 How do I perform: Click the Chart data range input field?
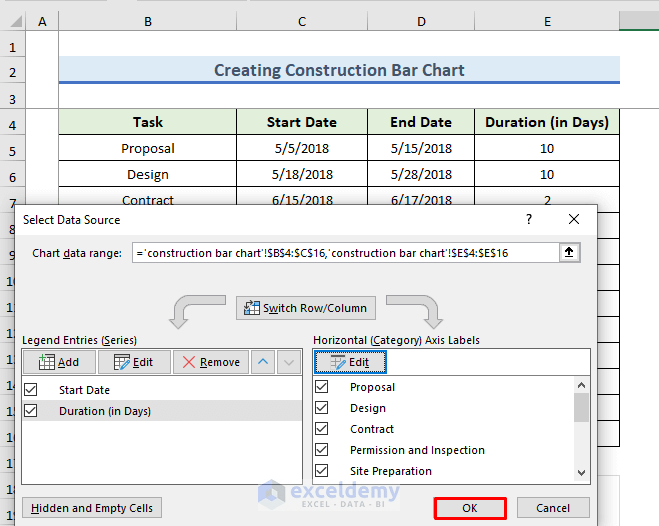pyautogui.click(x=345, y=252)
